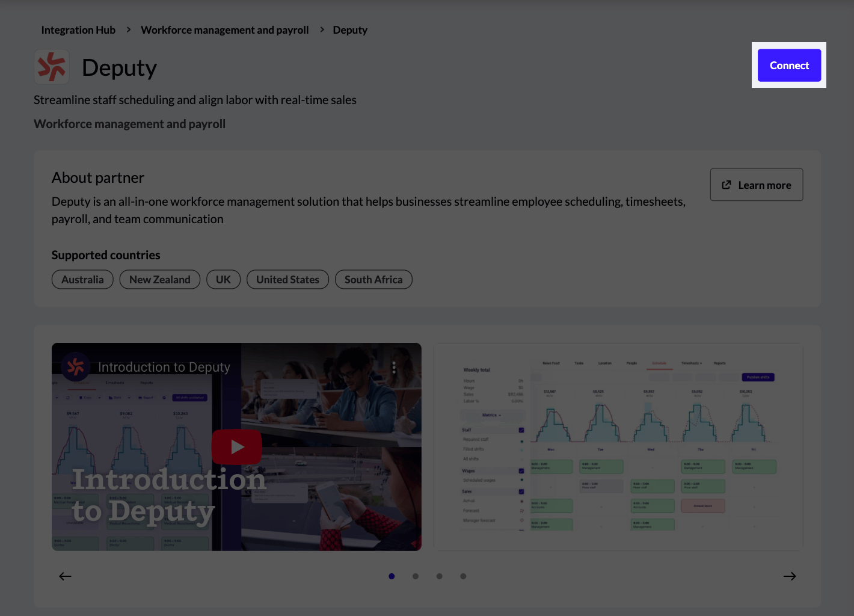Click the Connect button
Viewport: 854px width, 616px height.
coord(789,66)
